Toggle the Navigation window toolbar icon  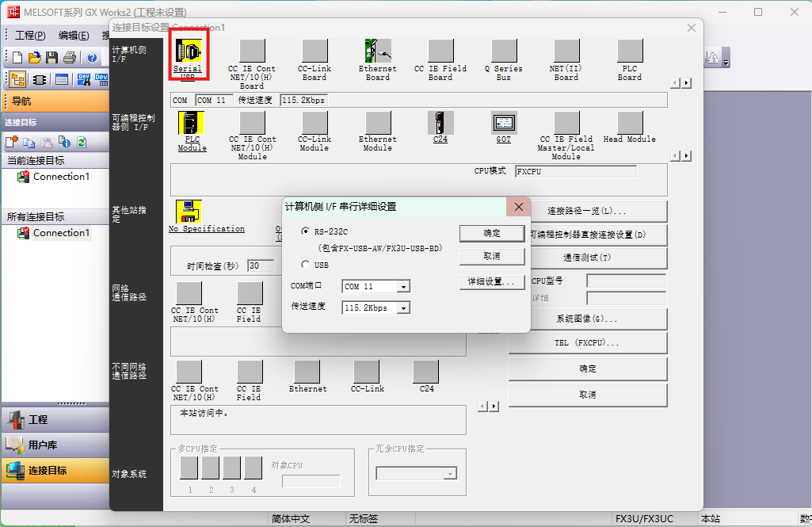(17, 79)
